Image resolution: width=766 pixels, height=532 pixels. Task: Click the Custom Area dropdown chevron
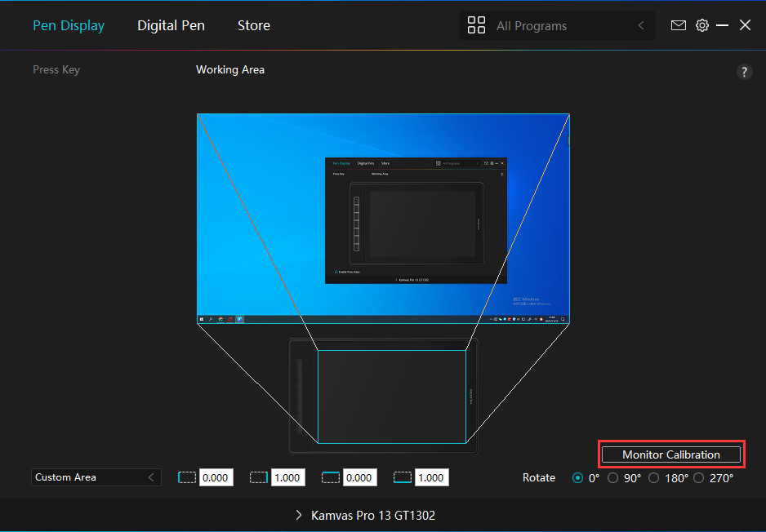point(151,477)
